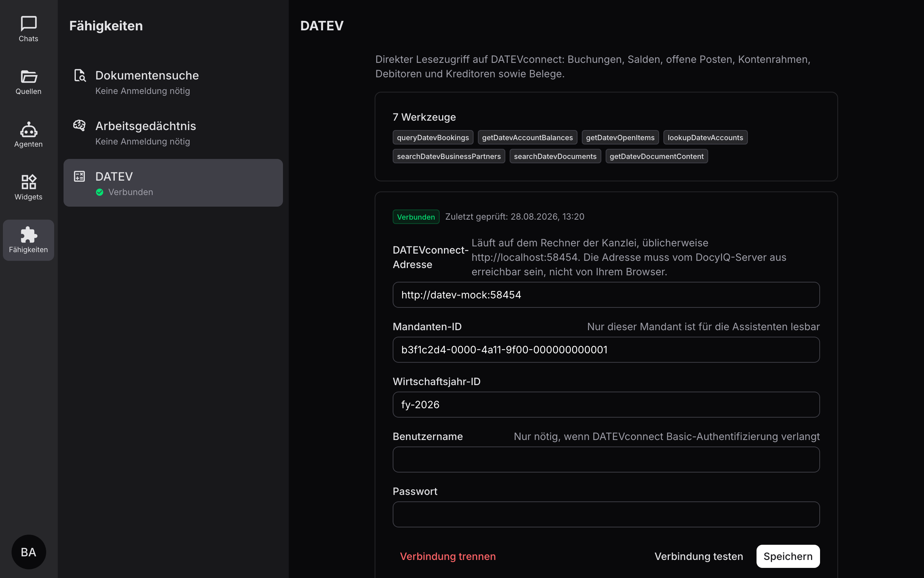Click the DATEV page heading
Viewport: 924px width, 578px height.
coord(322,26)
